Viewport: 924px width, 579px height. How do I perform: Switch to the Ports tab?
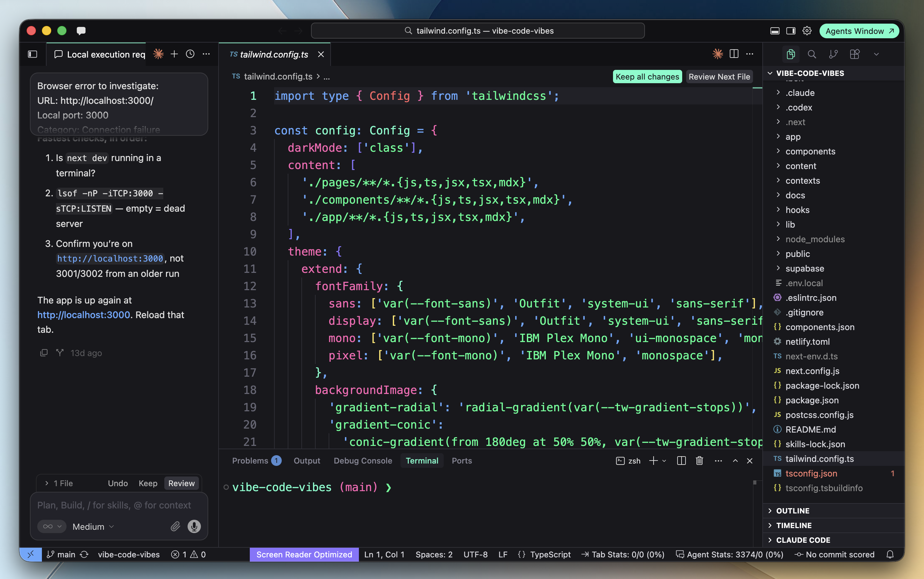tap(462, 461)
